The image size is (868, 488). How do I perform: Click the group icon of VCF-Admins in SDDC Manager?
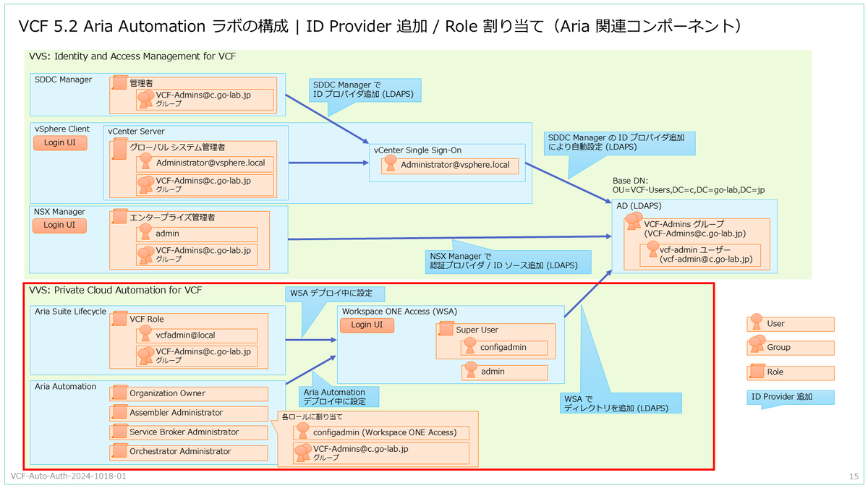coord(146,99)
